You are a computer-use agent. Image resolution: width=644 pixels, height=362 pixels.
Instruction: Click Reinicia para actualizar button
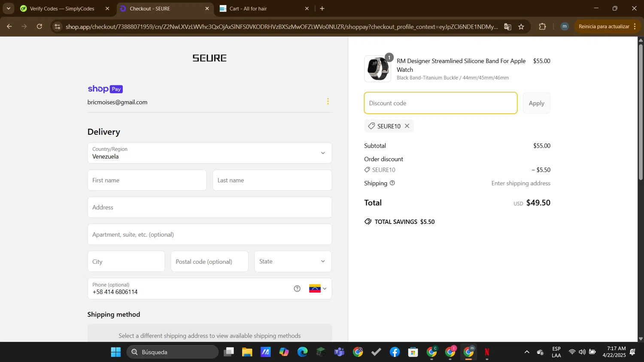click(607, 27)
